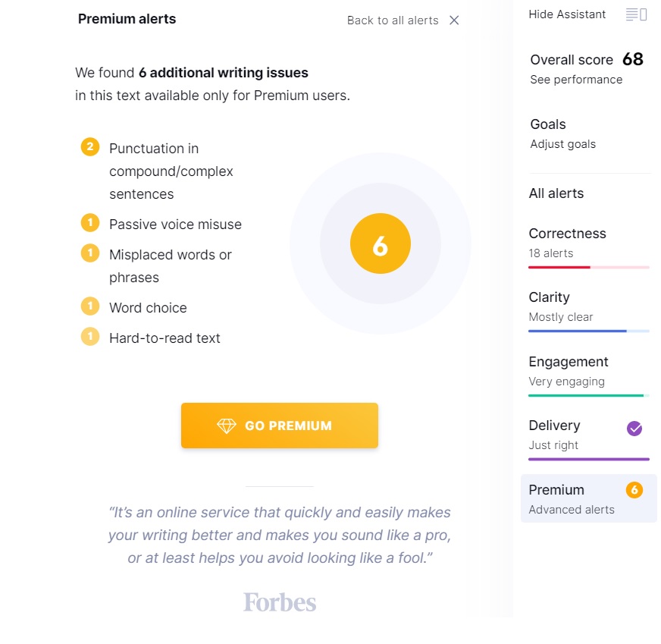The height and width of the screenshot is (644, 661).
Task: Click the badge beside Punctuation in compound sentences
Action: (x=90, y=146)
